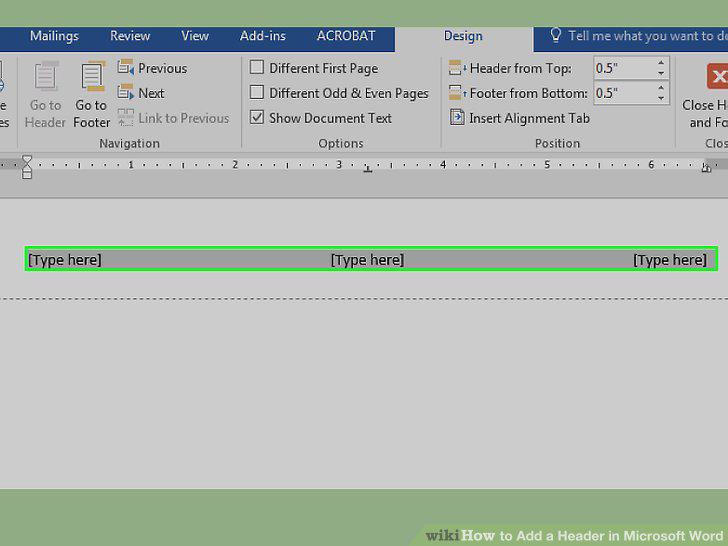Click the Insert Alignment Tab label
The height and width of the screenshot is (546, 728).
(x=529, y=118)
